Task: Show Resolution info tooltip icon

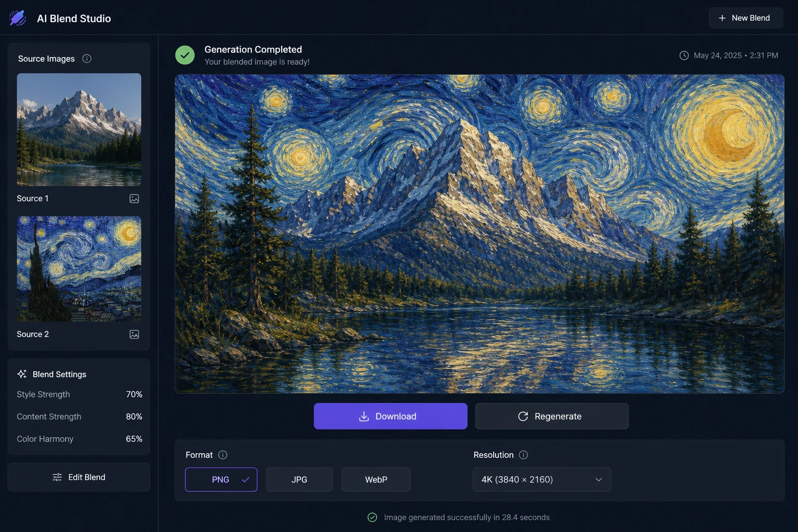Action: pos(523,455)
